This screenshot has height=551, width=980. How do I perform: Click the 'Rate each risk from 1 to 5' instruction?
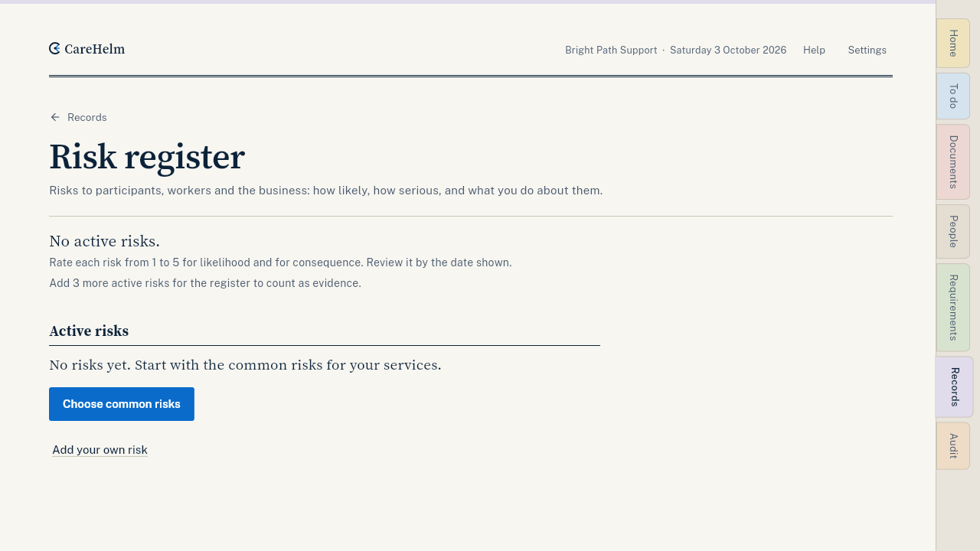coord(280,262)
